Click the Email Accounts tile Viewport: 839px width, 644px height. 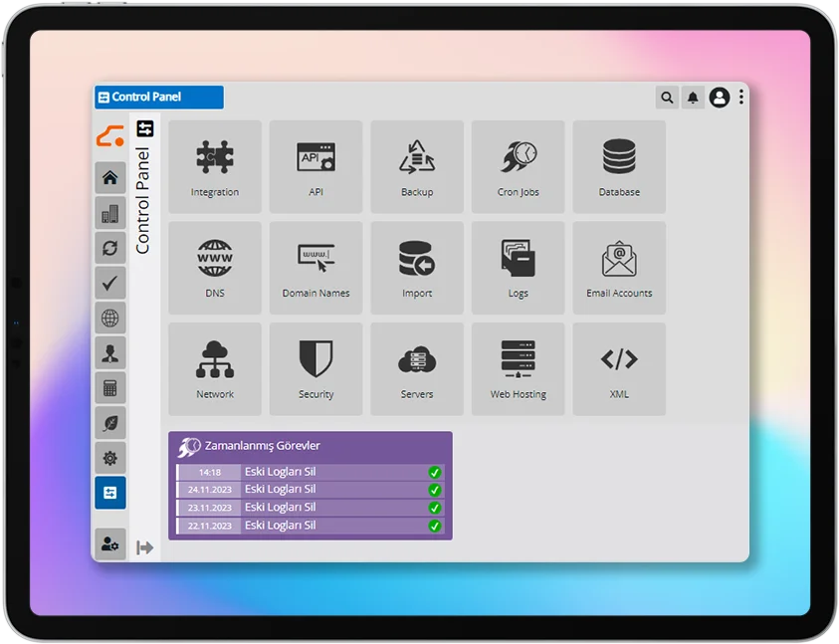click(x=619, y=268)
